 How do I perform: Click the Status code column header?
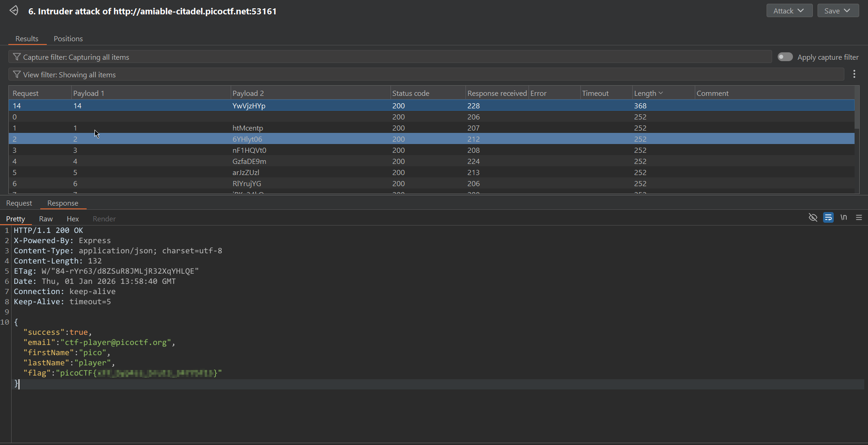coord(410,93)
